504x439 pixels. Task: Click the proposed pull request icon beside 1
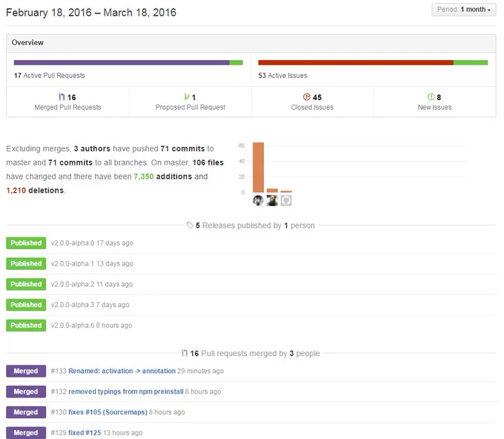pos(187,97)
